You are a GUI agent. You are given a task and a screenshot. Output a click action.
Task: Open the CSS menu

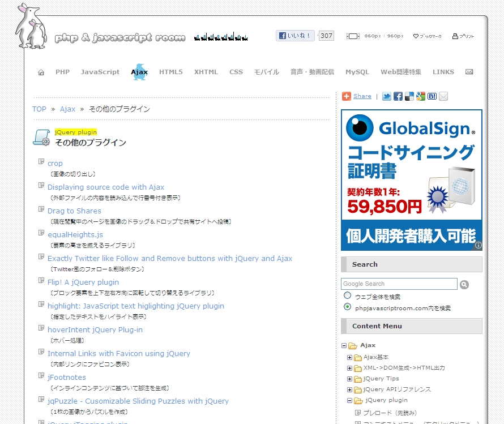[236, 72]
